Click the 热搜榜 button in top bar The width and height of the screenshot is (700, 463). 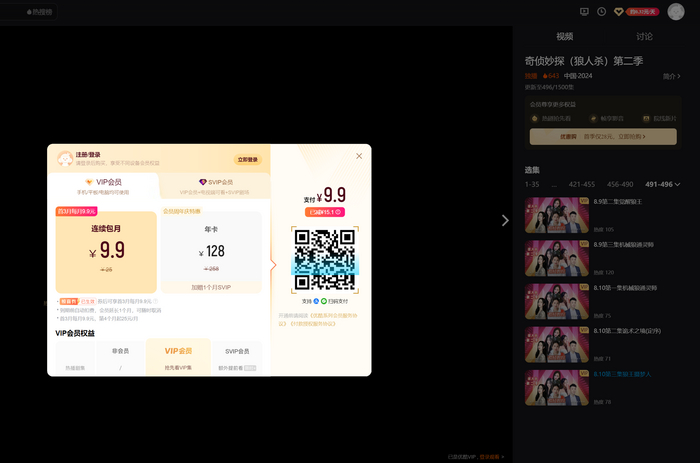[x=39, y=12]
